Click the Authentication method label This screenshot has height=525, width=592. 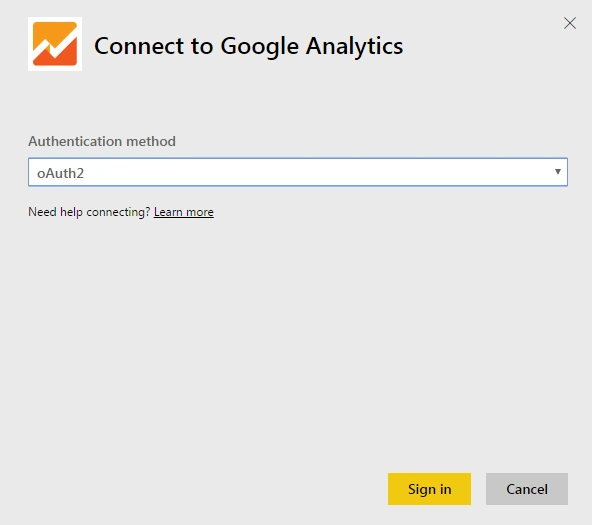102,141
